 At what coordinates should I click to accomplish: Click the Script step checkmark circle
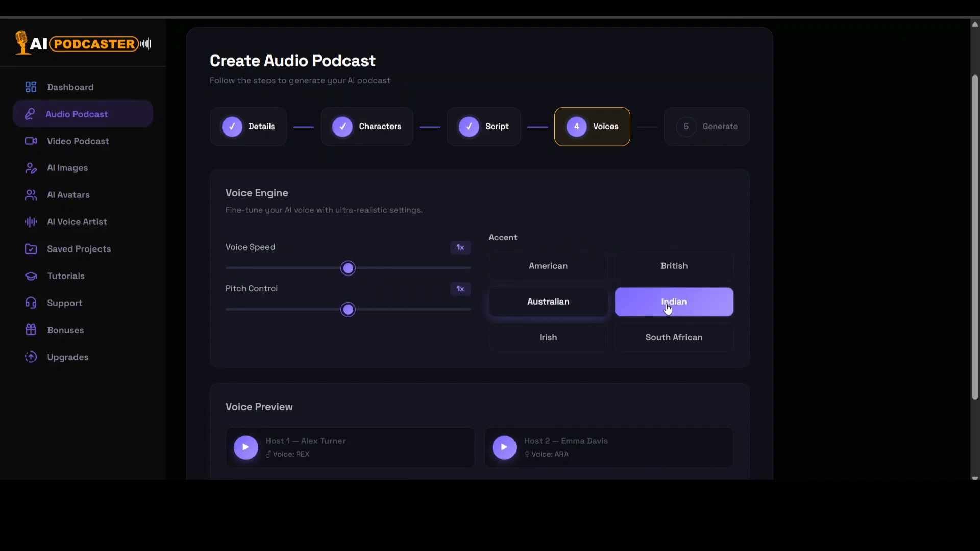tap(469, 127)
